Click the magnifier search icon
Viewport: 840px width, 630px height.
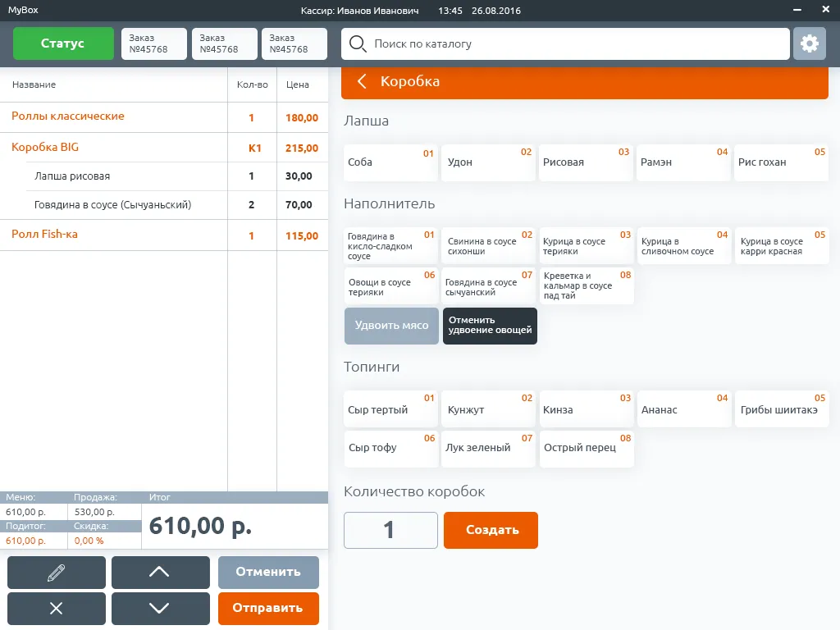click(357, 43)
